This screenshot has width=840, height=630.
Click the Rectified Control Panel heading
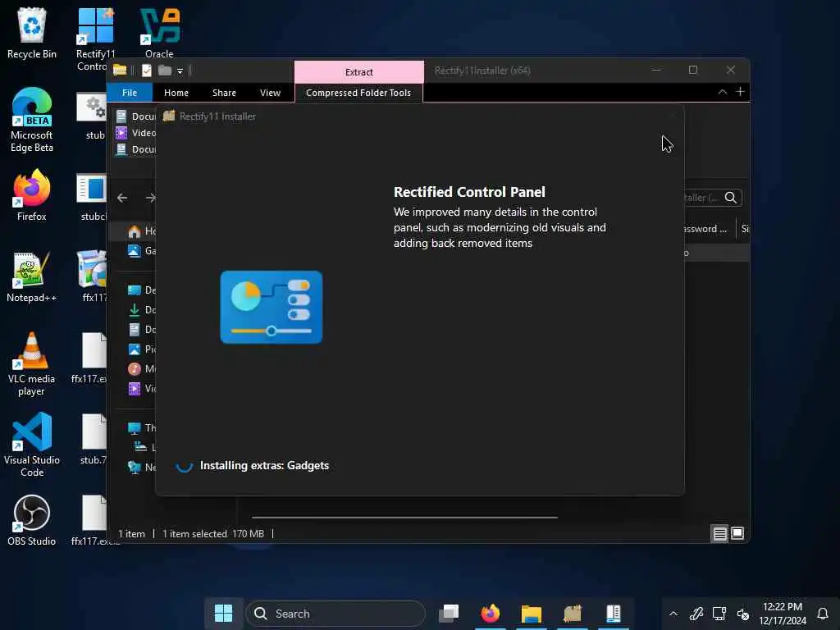pyautogui.click(x=469, y=192)
